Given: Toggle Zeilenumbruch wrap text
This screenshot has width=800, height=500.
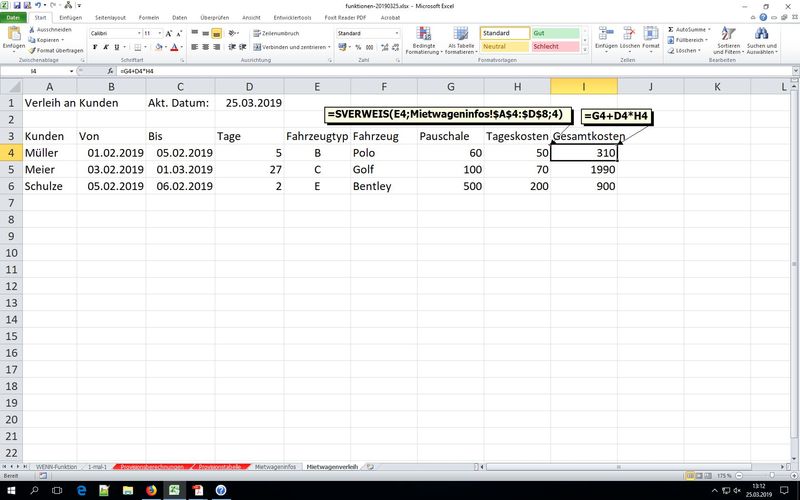Looking at the screenshot, I should tap(280, 33).
